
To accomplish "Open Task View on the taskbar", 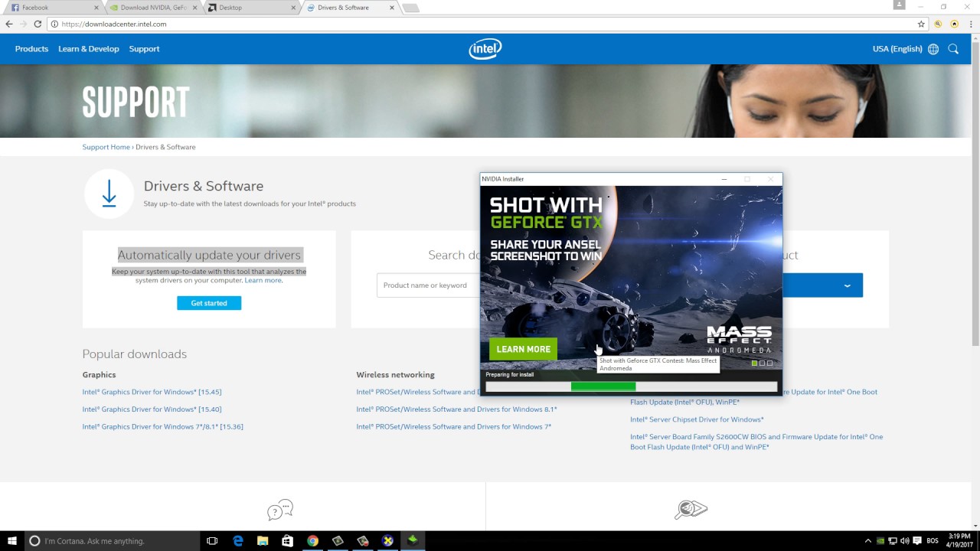I will pyautogui.click(x=212, y=540).
